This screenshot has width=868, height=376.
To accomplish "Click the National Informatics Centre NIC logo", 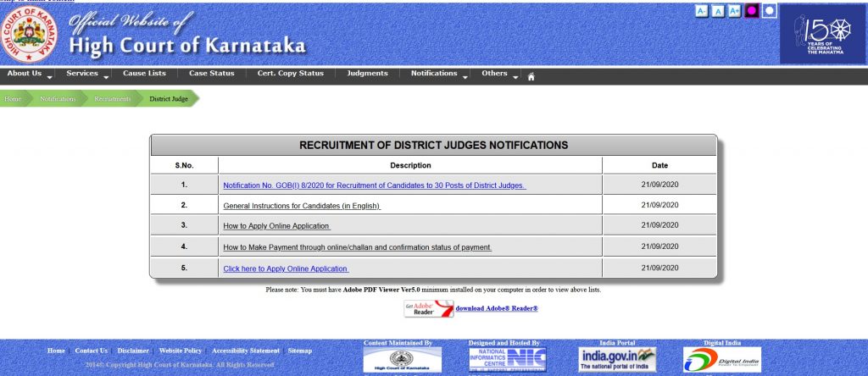I will pos(508,360).
